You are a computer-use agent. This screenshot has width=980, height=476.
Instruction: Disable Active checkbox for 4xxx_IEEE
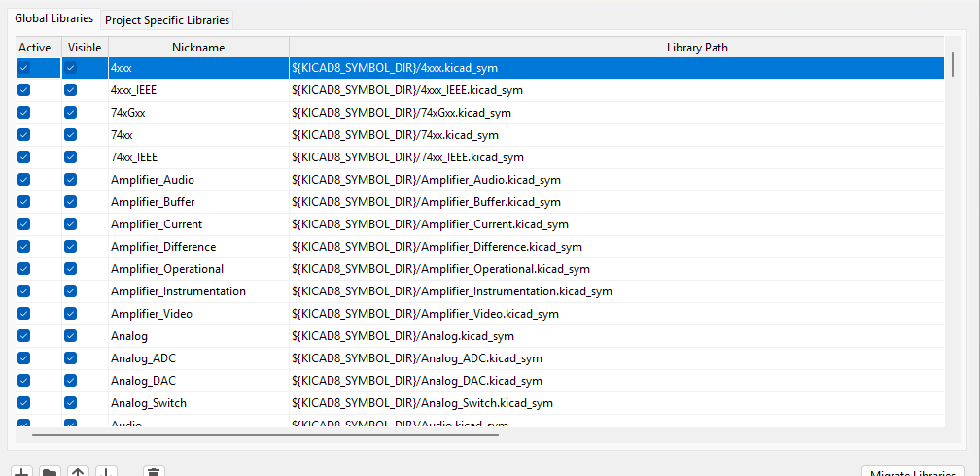[23, 90]
